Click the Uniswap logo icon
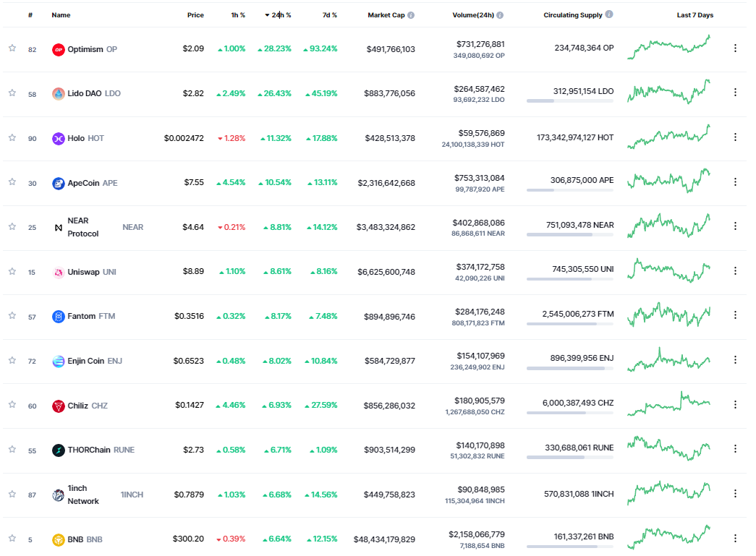The width and height of the screenshot is (756, 556). 59,273
